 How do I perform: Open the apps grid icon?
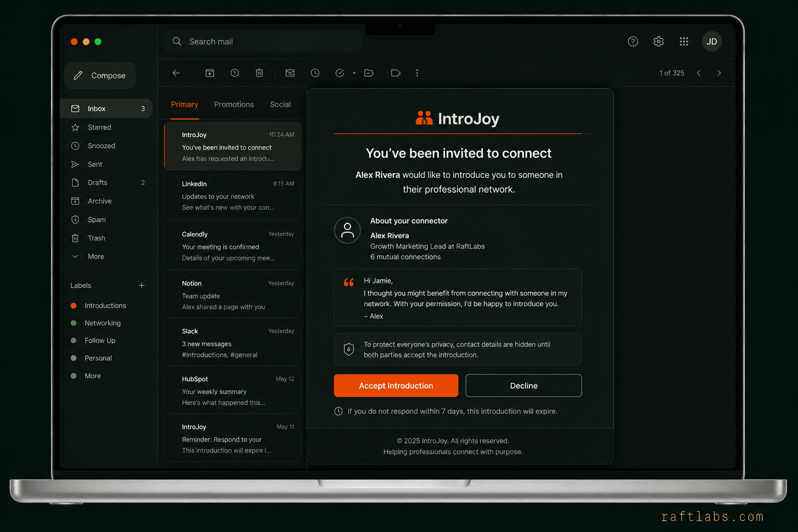coord(684,42)
